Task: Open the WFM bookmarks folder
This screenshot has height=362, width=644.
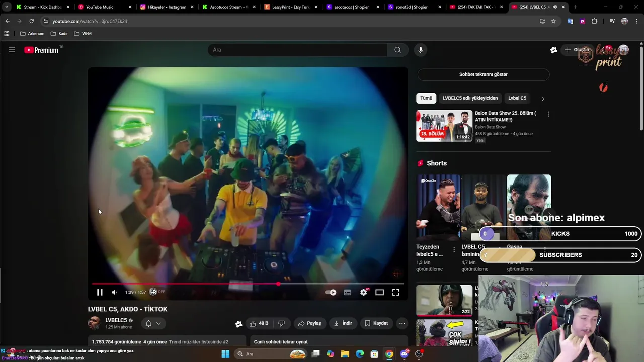Action: click(x=83, y=34)
